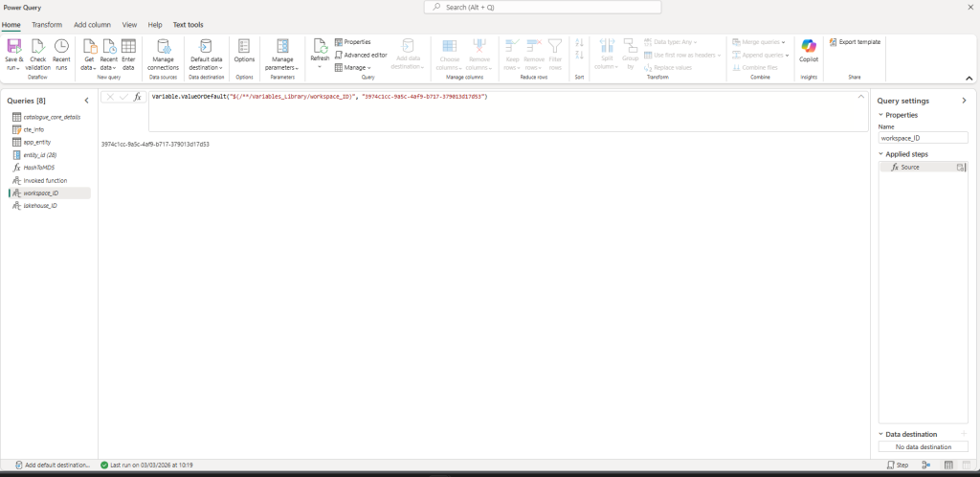Open the Advanced editor
The height and width of the screenshot is (477, 980).
[x=361, y=55]
